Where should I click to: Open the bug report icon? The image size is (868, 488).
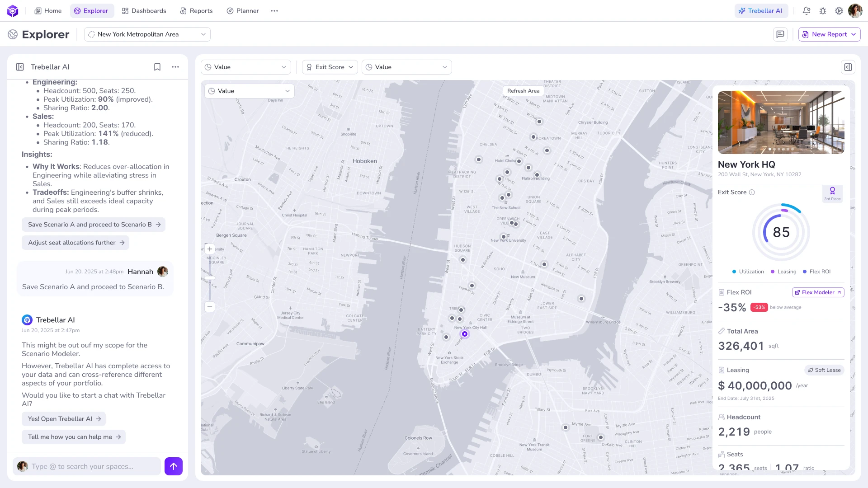click(x=823, y=11)
